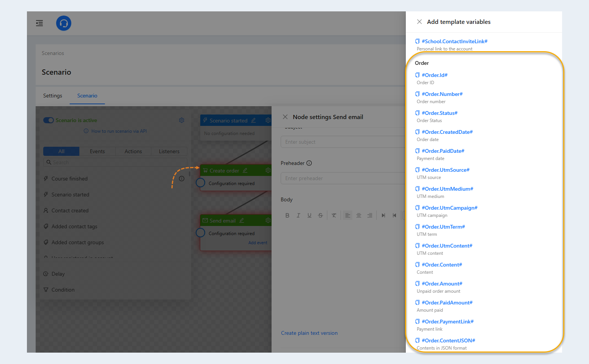Edit Scenario started node name pencil
The image size is (589, 364).
[253, 120]
